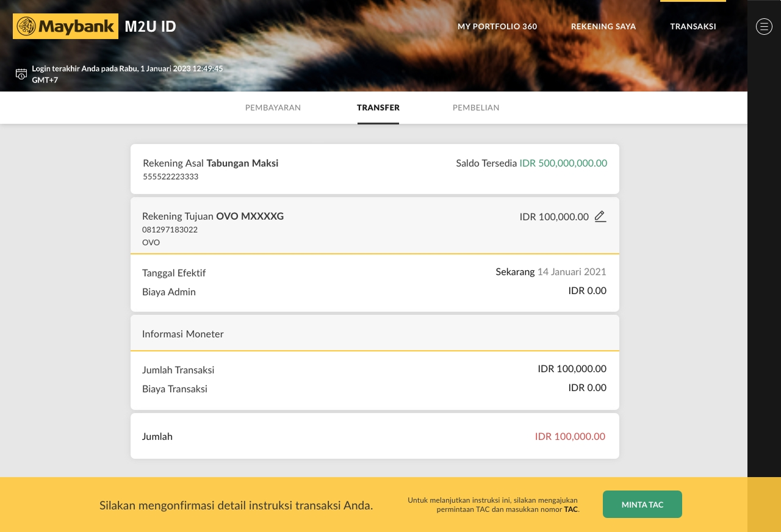This screenshot has height=532, width=781.
Task: Click the red Jumlah total amount
Action: (x=570, y=436)
